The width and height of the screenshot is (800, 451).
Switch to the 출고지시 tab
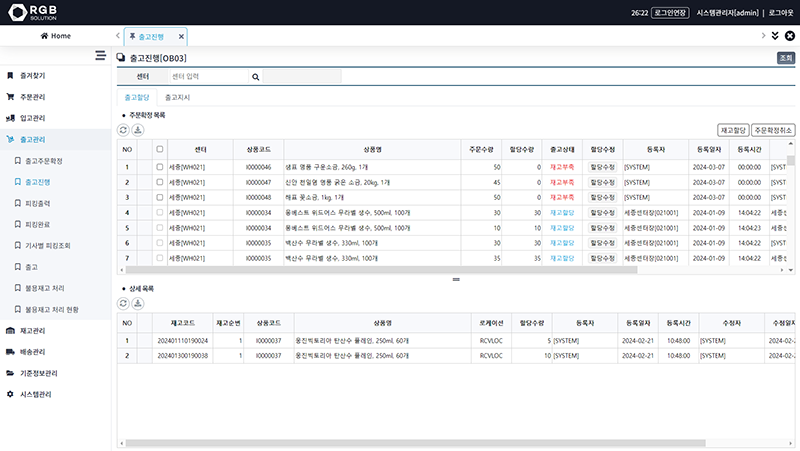pyautogui.click(x=178, y=97)
